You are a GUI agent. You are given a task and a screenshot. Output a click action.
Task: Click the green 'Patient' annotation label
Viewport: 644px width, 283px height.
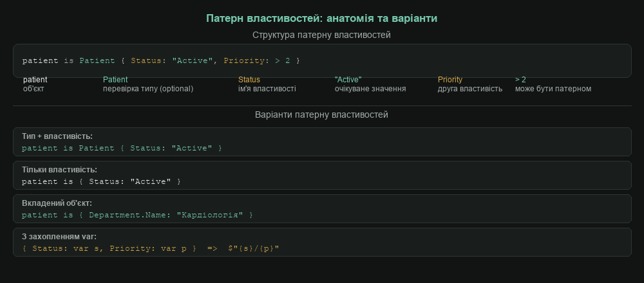click(115, 80)
